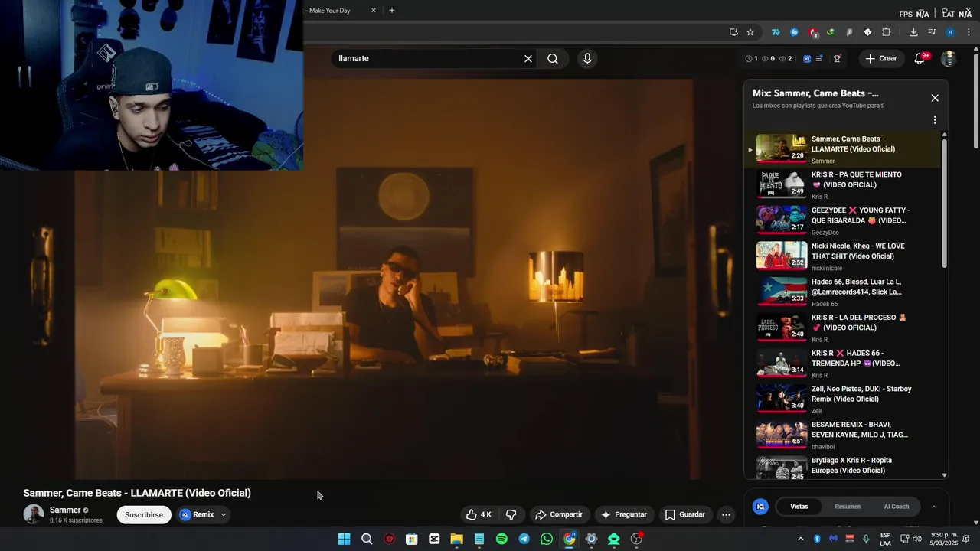Click the Remix button
Viewport: 980px width, 551px height.
click(x=198, y=514)
